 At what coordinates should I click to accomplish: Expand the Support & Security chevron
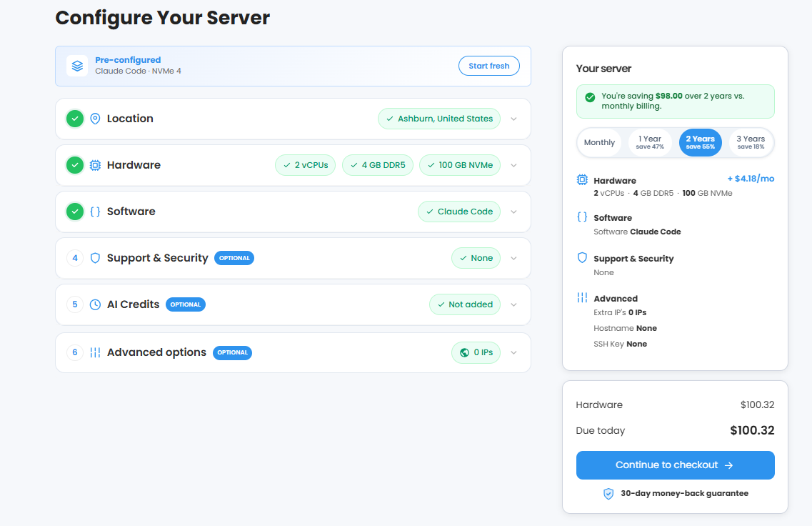(513, 258)
